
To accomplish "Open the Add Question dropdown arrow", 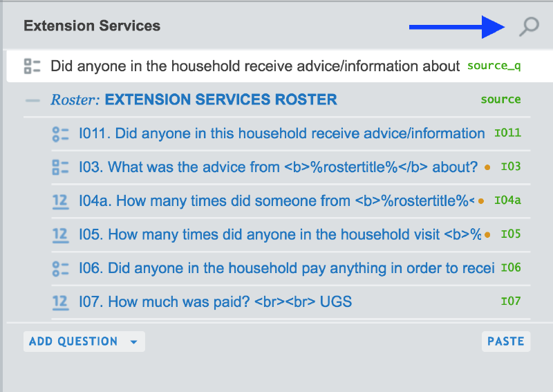I will click(133, 342).
